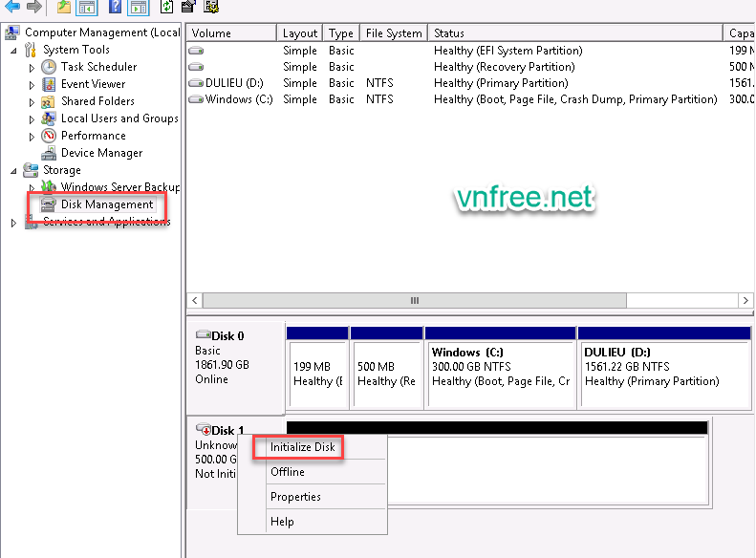Choose Offline from the context menu

pos(288,472)
